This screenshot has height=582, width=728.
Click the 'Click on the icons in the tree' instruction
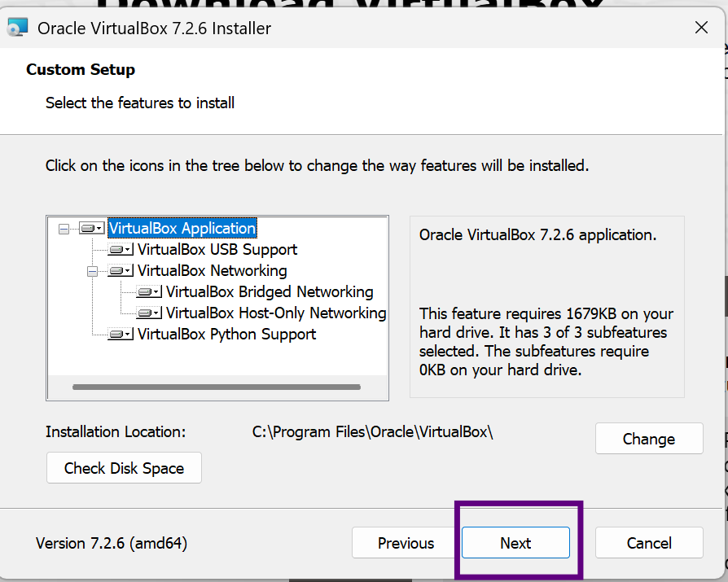(x=317, y=166)
